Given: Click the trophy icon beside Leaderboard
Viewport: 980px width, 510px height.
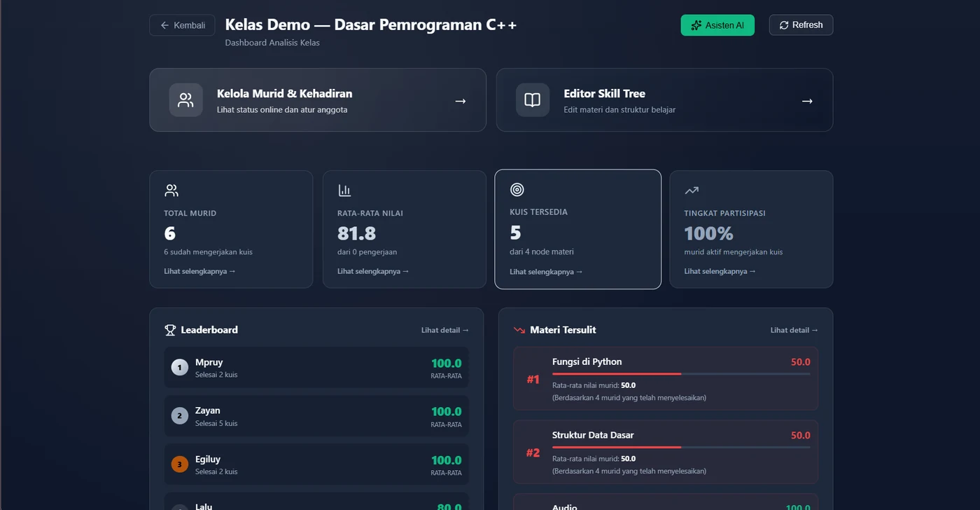Looking at the screenshot, I should (170, 330).
